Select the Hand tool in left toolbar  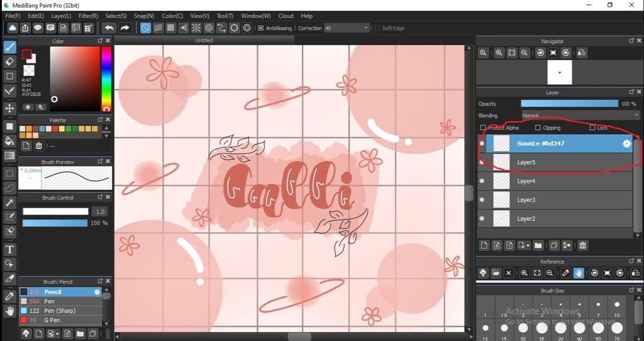tap(10, 311)
